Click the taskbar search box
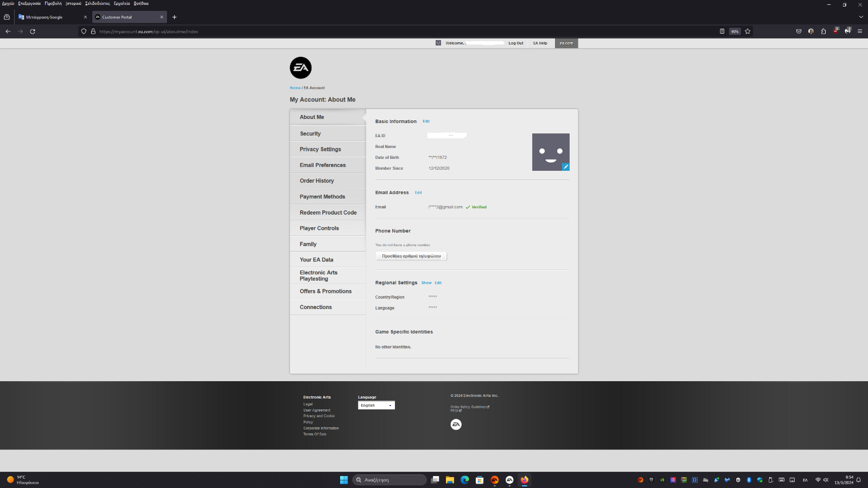868x488 pixels. 390,480
